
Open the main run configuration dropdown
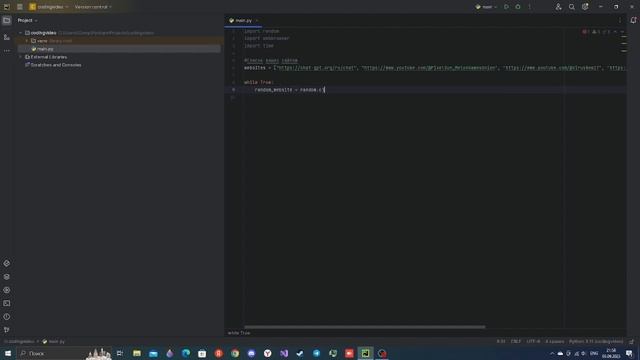487,7
